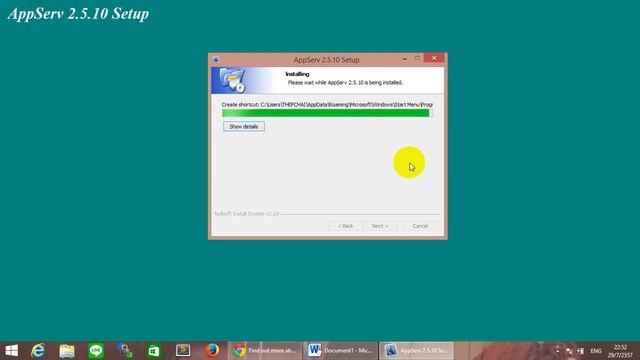
Task: Close the AppServ Setup window
Action: [x=434, y=58]
